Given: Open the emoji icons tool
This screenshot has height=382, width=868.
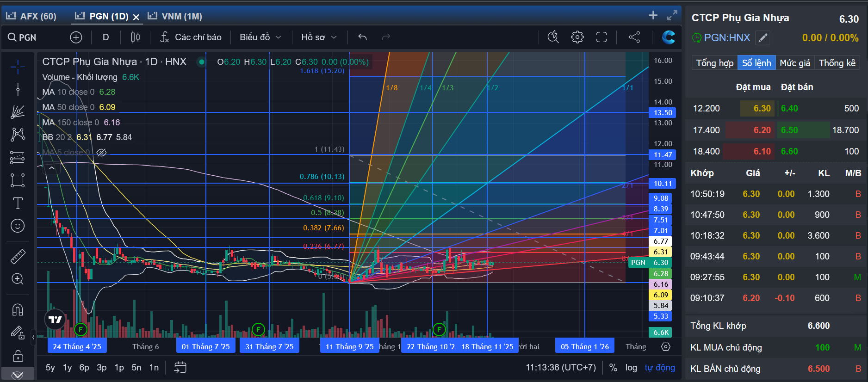Looking at the screenshot, I should pos(18,226).
